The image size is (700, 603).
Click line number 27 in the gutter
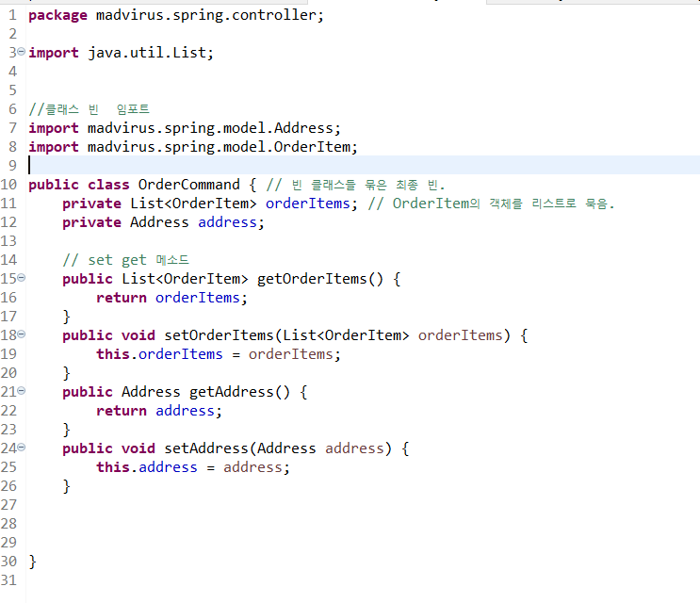[8, 505]
